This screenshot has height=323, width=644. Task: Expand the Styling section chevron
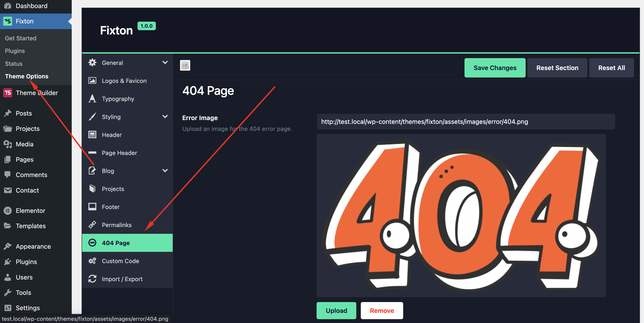click(x=165, y=116)
